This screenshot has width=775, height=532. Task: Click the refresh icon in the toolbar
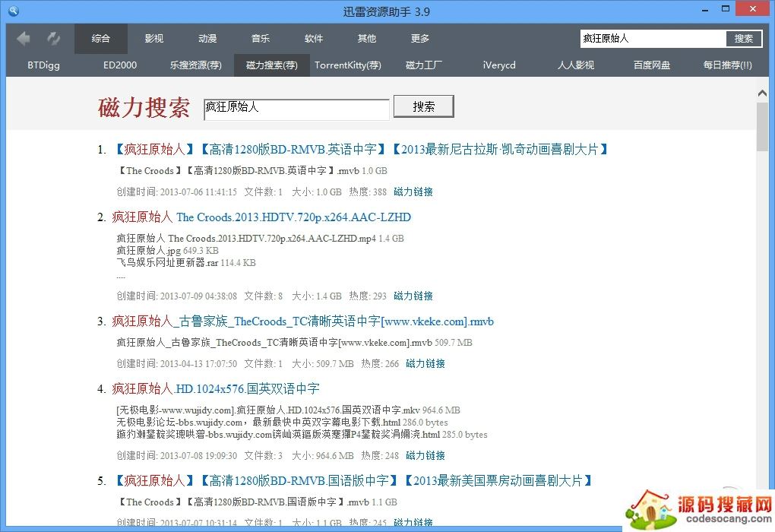pyautogui.click(x=53, y=38)
